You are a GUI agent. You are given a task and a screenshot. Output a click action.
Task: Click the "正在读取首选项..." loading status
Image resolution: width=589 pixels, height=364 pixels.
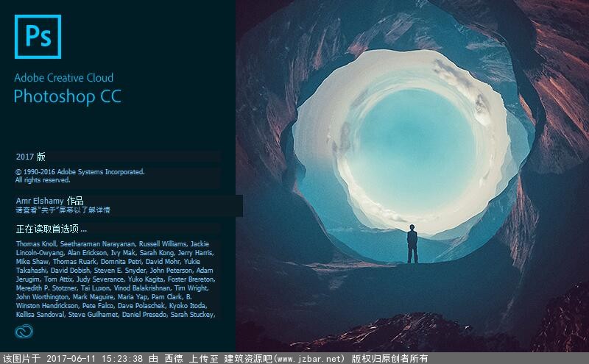52,229
